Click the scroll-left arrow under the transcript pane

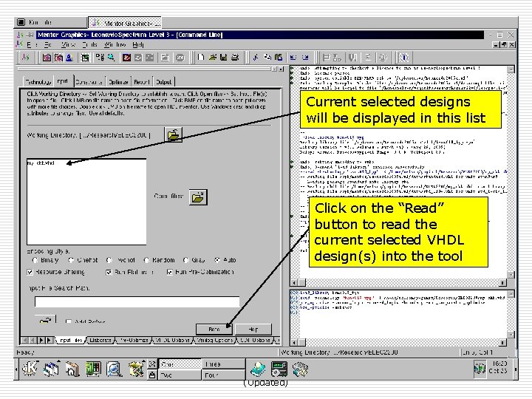(294, 282)
